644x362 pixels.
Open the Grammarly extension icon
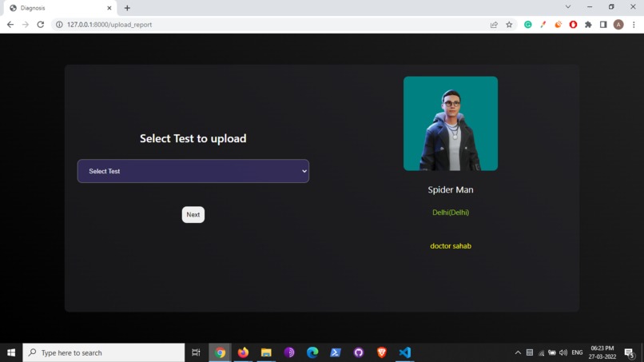point(528,25)
